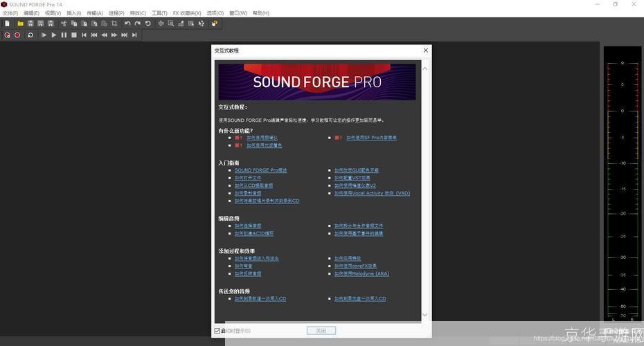Open the 工具(T) menu

[x=159, y=13]
